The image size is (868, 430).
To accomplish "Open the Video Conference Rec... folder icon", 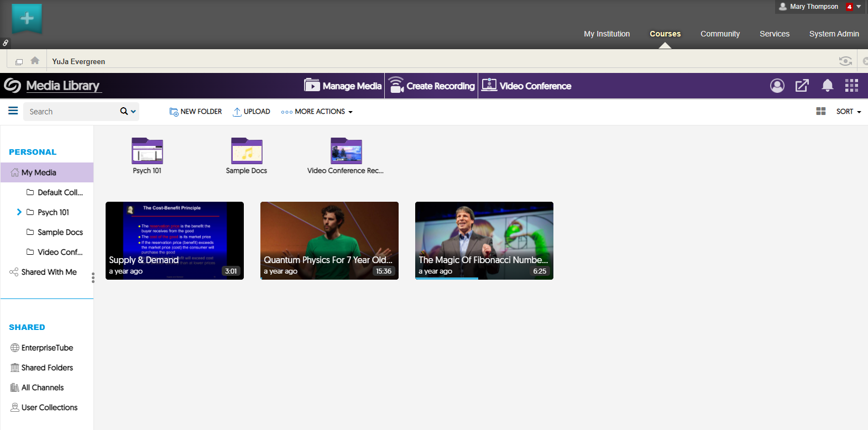I will (346, 151).
